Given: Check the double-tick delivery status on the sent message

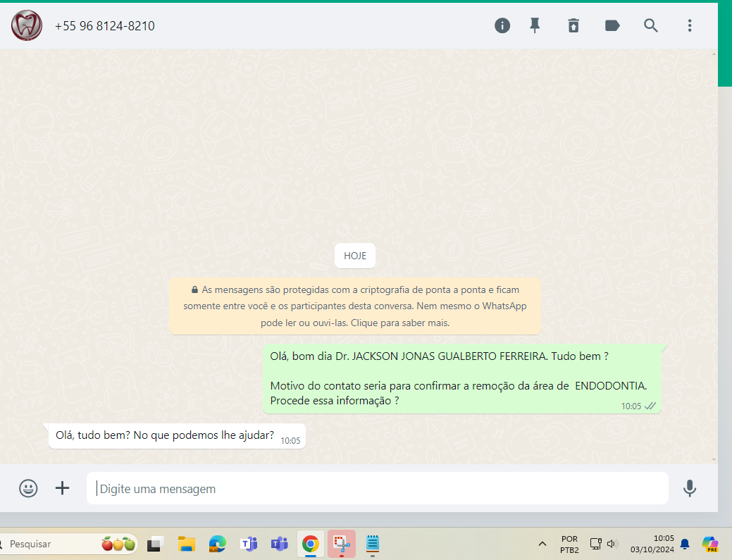Looking at the screenshot, I should coord(650,406).
